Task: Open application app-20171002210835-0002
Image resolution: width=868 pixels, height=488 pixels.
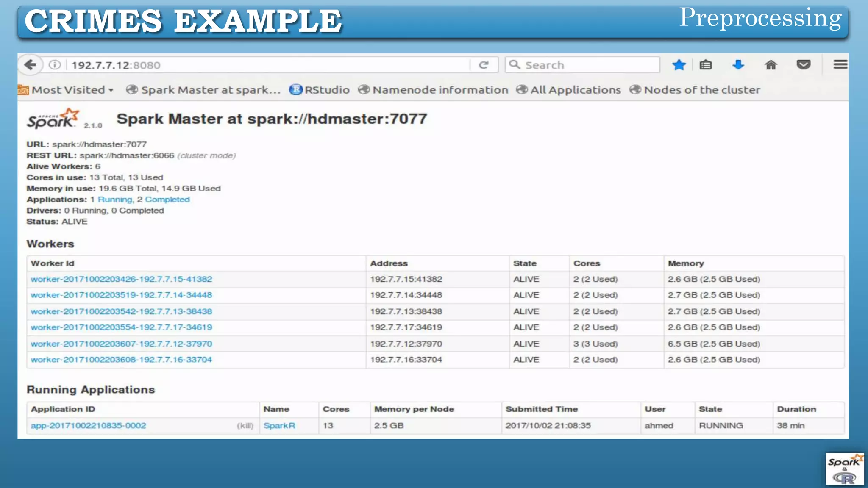Action: [x=88, y=425]
